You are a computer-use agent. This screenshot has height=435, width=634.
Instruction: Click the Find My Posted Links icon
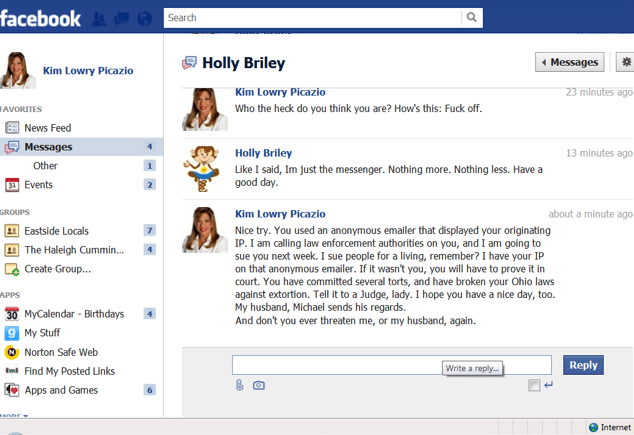pyautogui.click(x=12, y=370)
